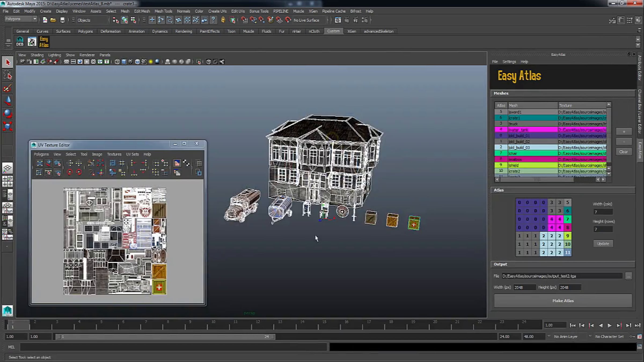Open the Edit UVs menu
The image size is (644, 362).
pos(238,11)
